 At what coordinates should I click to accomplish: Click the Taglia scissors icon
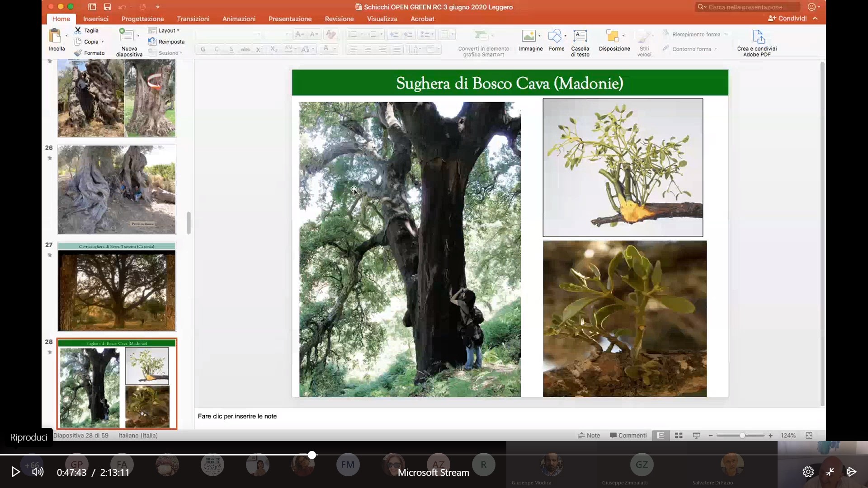pyautogui.click(x=78, y=30)
